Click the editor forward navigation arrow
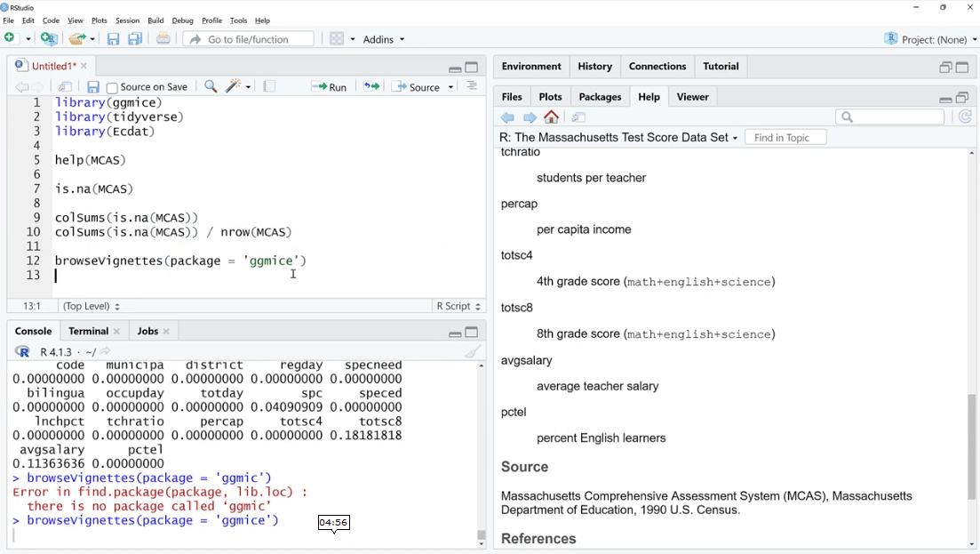The image size is (980, 554). pyautogui.click(x=38, y=87)
